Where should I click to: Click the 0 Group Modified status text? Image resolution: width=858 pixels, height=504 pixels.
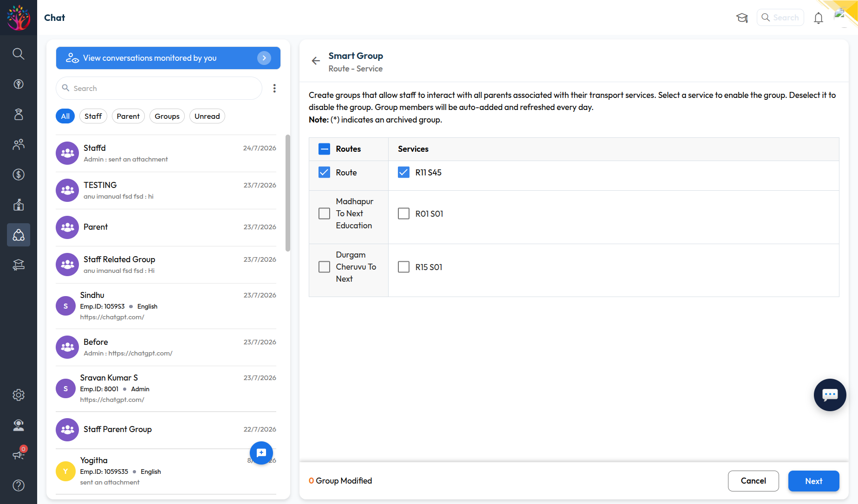[x=340, y=481]
